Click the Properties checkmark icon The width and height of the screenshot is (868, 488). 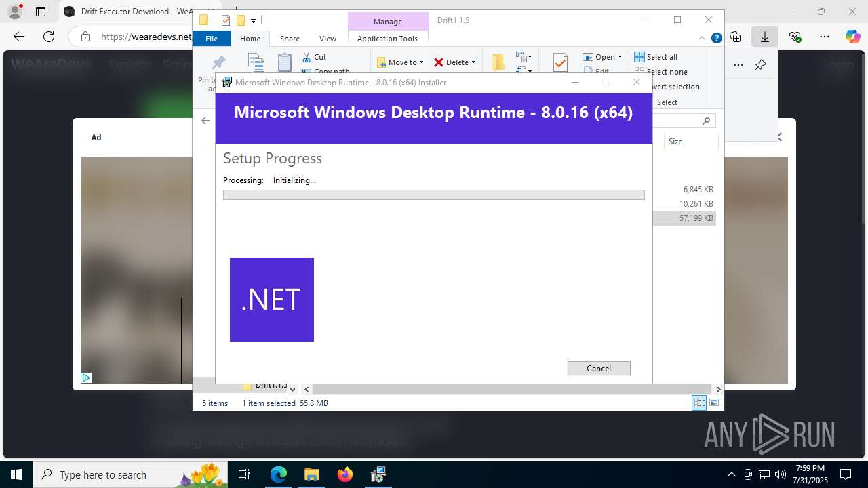tap(560, 62)
